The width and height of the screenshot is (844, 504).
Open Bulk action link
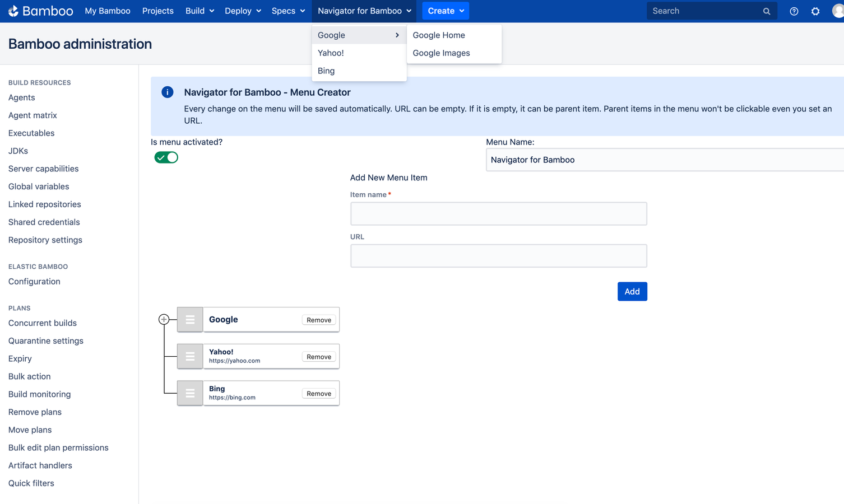click(x=30, y=376)
